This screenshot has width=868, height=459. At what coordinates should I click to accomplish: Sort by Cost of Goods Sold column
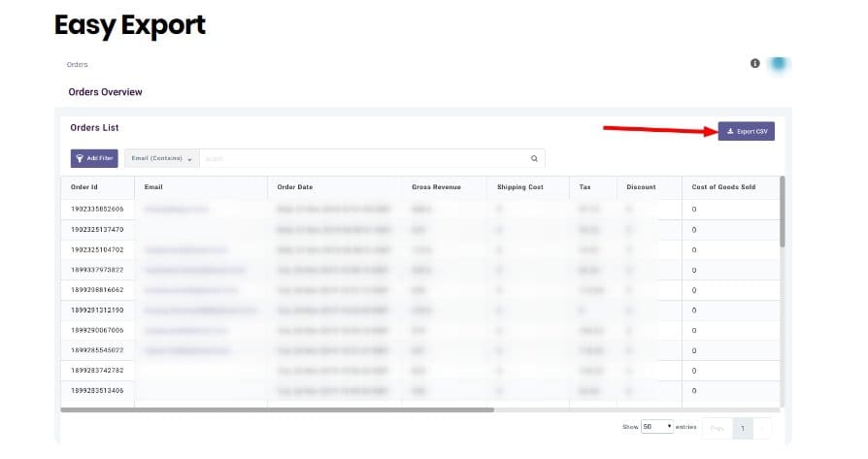coord(723,186)
